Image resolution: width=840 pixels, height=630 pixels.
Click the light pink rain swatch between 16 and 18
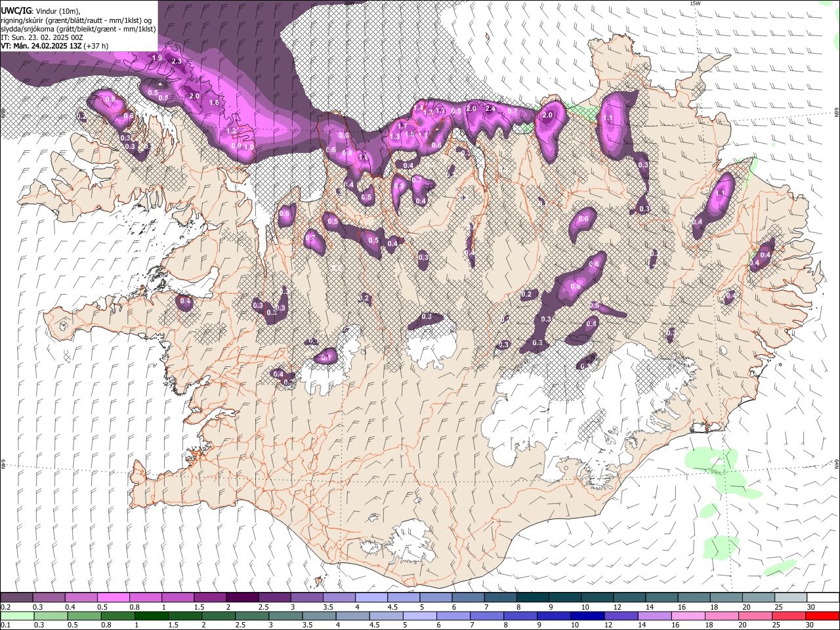pos(689,616)
